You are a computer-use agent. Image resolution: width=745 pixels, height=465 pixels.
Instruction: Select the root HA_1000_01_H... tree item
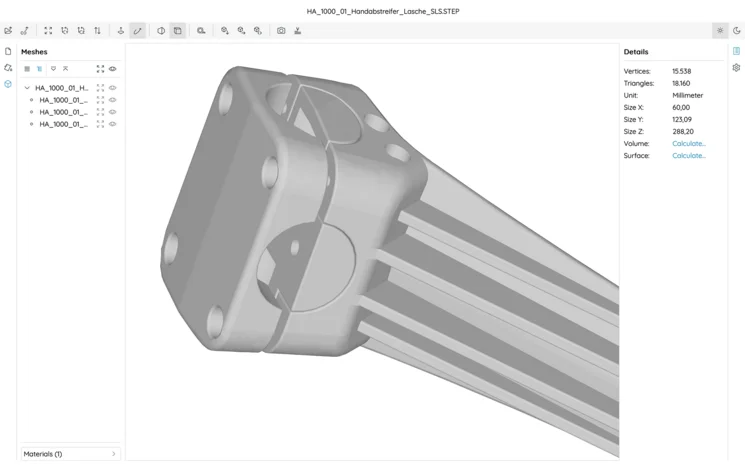(x=62, y=88)
